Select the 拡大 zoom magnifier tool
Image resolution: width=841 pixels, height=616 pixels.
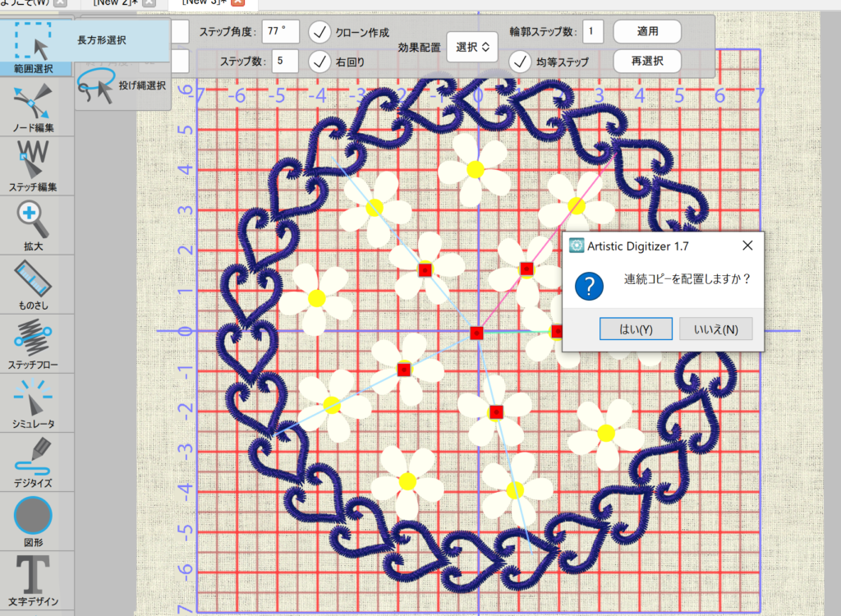coord(34,224)
